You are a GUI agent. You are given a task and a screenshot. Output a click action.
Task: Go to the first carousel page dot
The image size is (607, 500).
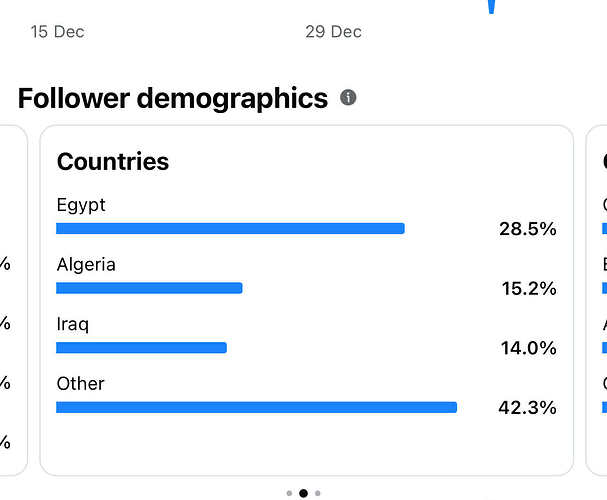coord(289,493)
